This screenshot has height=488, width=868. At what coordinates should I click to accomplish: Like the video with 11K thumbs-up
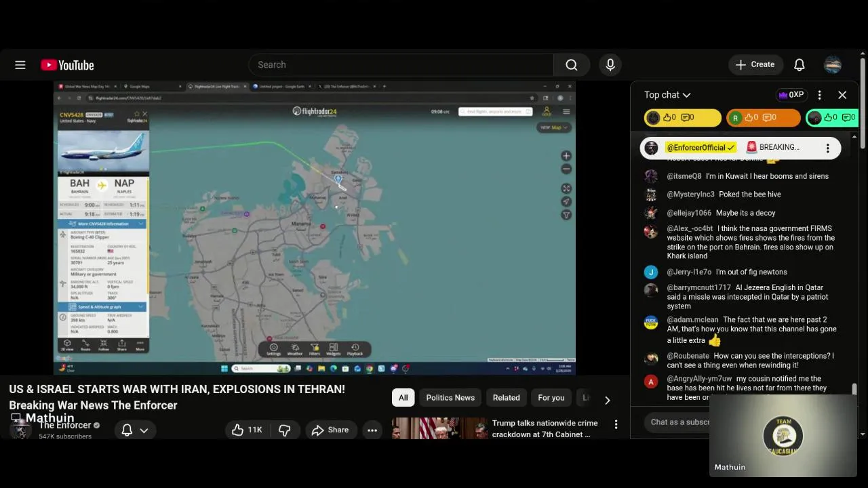click(x=247, y=430)
